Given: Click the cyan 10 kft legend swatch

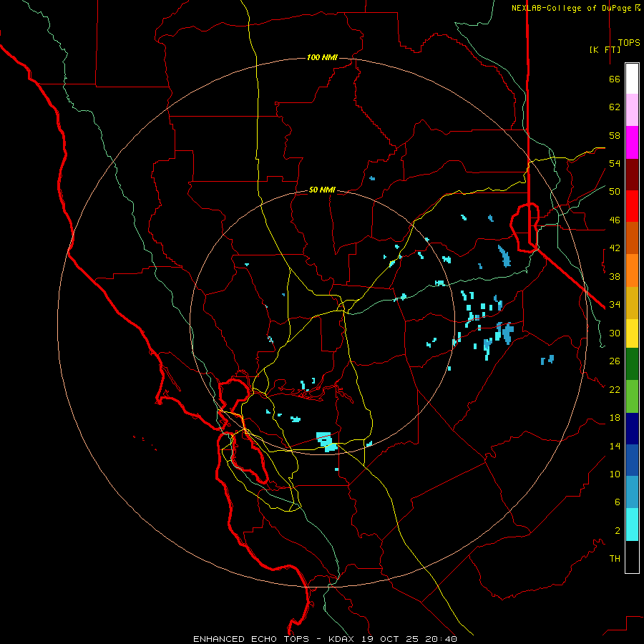Looking at the screenshot, I should point(632,525).
